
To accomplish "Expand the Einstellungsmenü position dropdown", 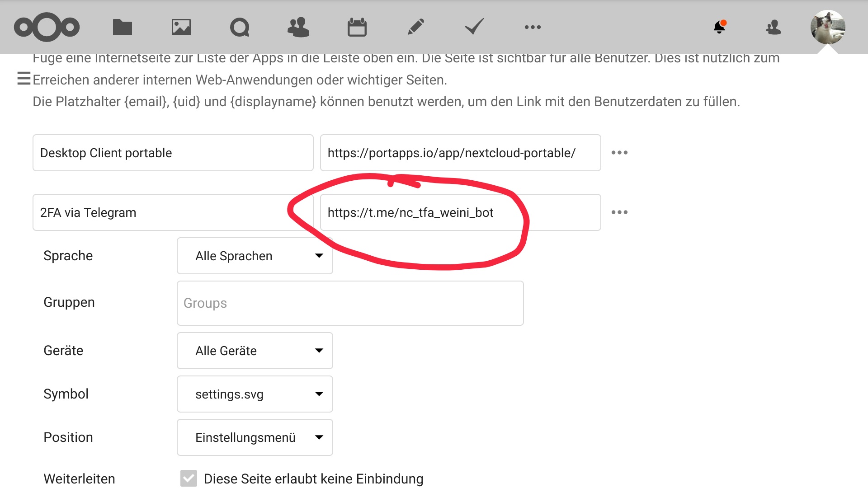I will pyautogui.click(x=255, y=437).
